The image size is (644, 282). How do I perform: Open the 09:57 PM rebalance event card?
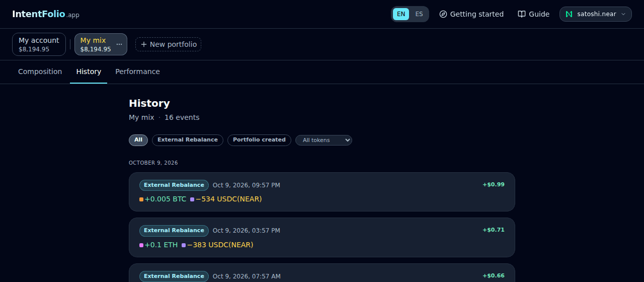(x=322, y=192)
